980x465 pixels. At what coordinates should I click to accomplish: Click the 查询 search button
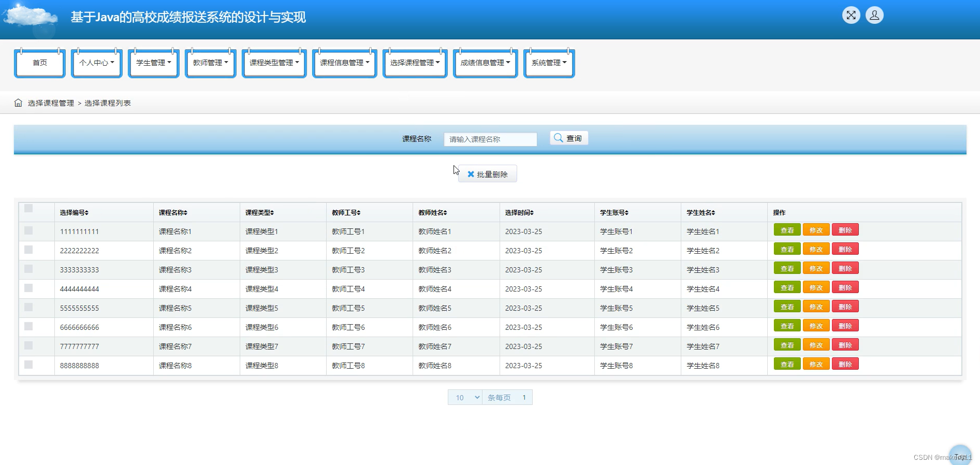(x=569, y=138)
